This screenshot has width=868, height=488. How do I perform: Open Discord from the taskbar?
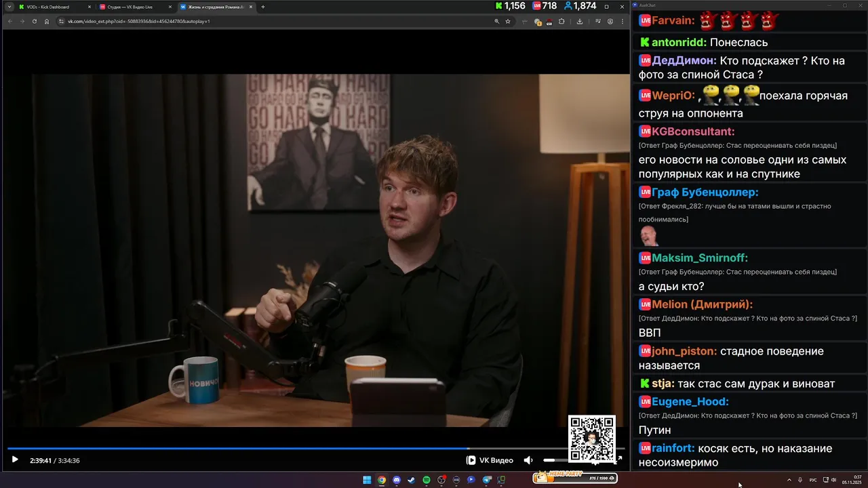397,480
